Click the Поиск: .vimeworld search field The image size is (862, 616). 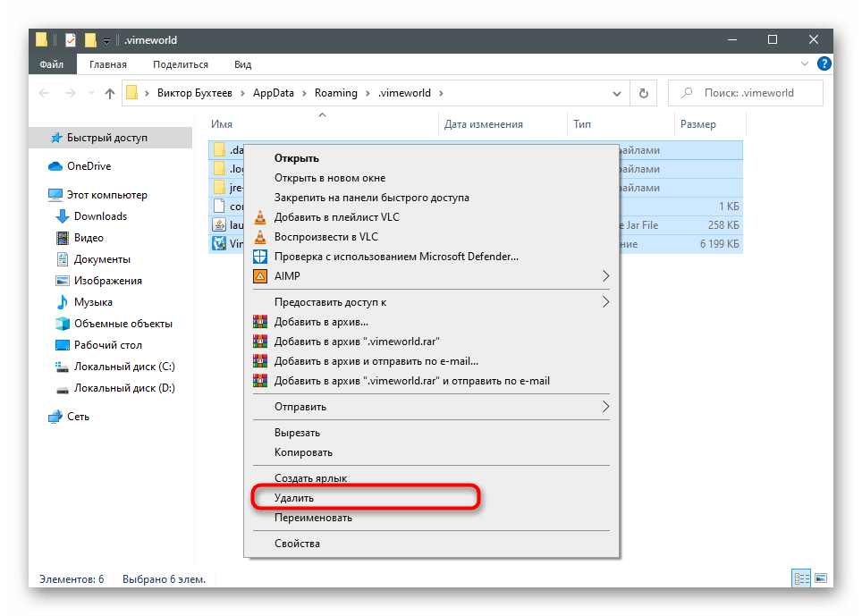click(x=746, y=93)
